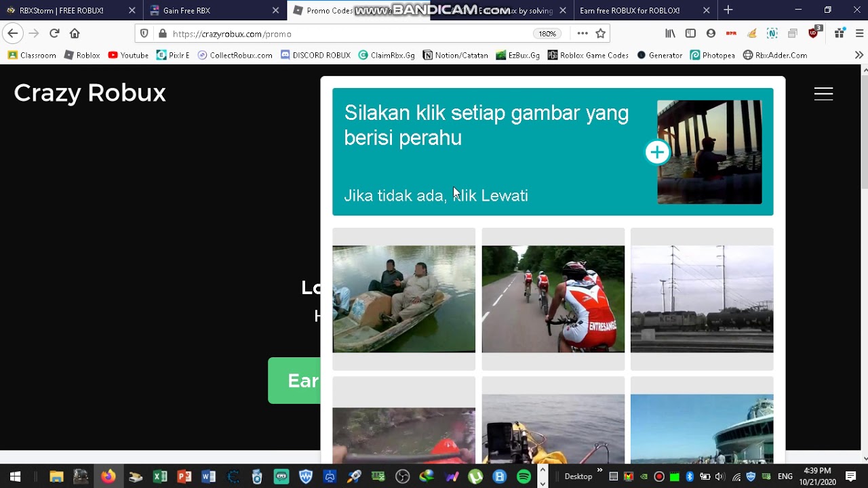Open the CollectRobux.com bookmark

coord(235,55)
